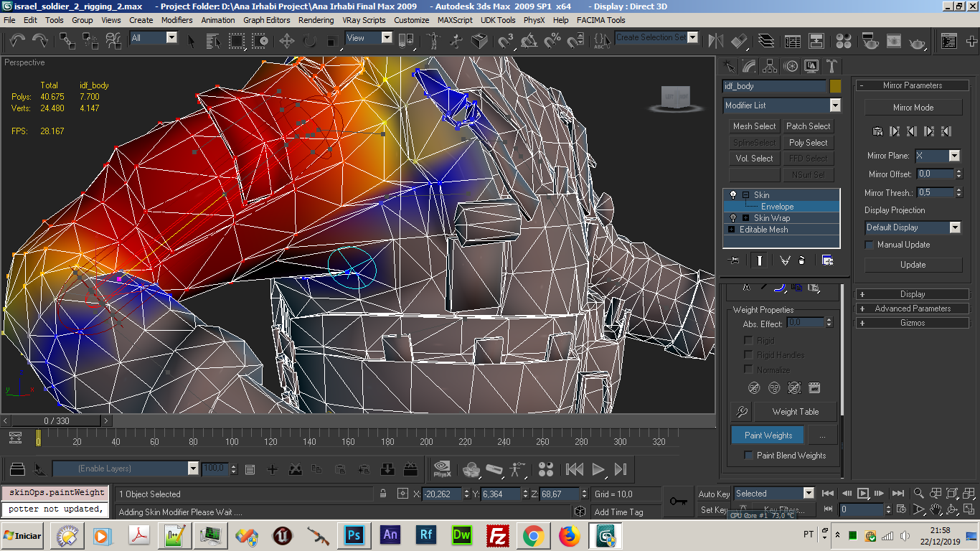Click the Paint Weights button

[768, 435]
